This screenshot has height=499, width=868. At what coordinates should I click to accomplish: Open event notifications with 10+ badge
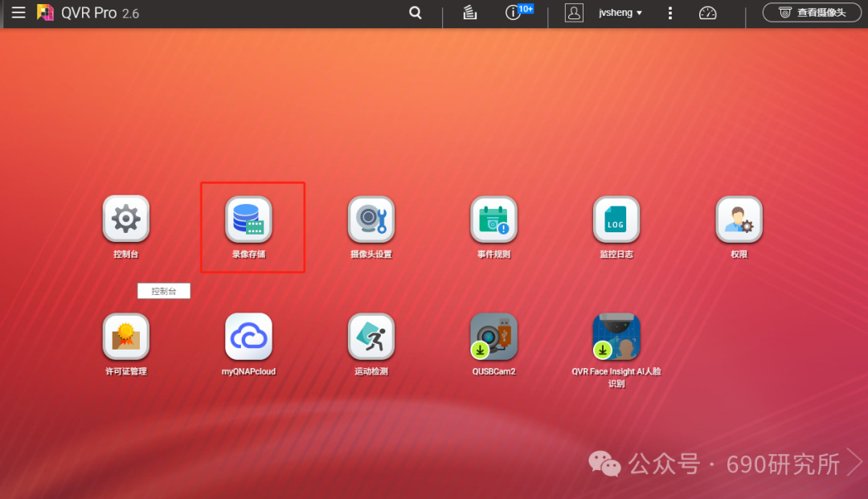(518, 11)
